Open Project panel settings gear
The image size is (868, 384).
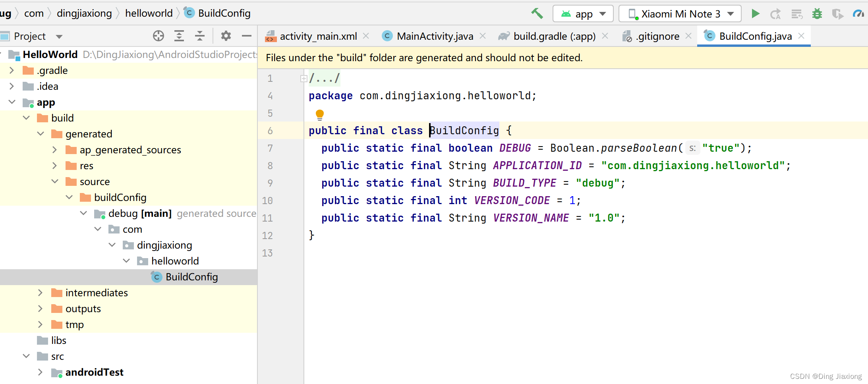pyautogui.click(x=226, y=36)
